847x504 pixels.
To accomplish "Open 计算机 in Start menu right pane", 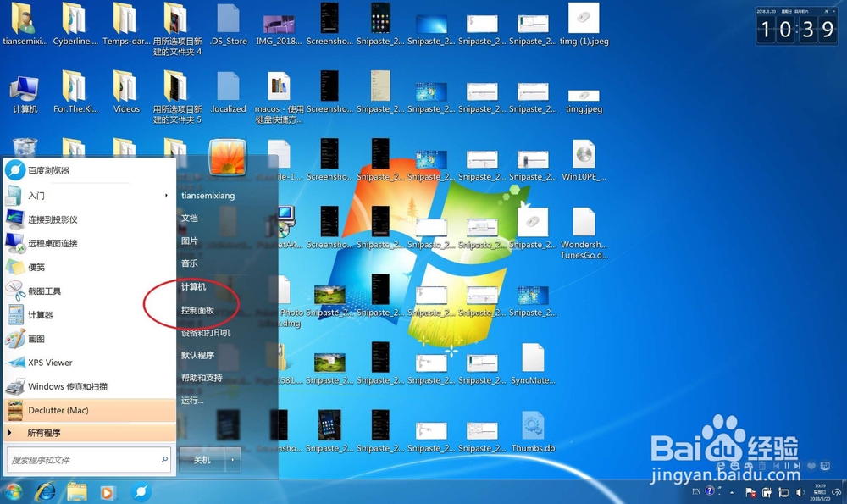I will (x=193, y=287).
